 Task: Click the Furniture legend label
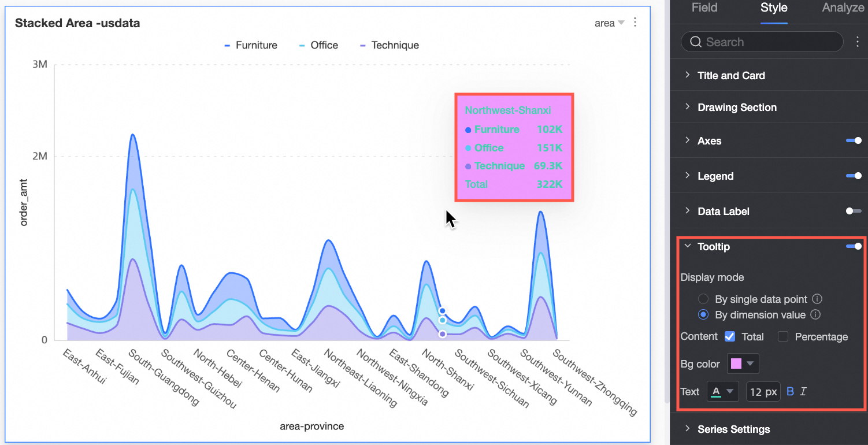pos(257,45)
